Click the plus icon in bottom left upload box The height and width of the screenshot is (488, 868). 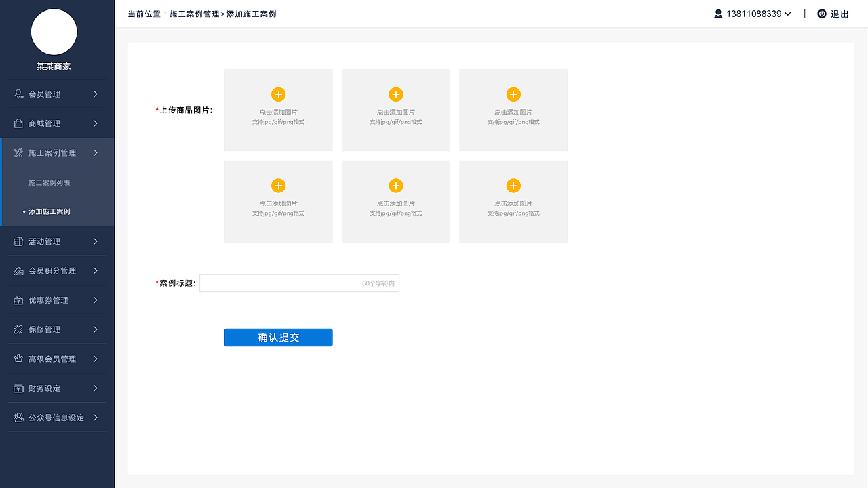278,186
